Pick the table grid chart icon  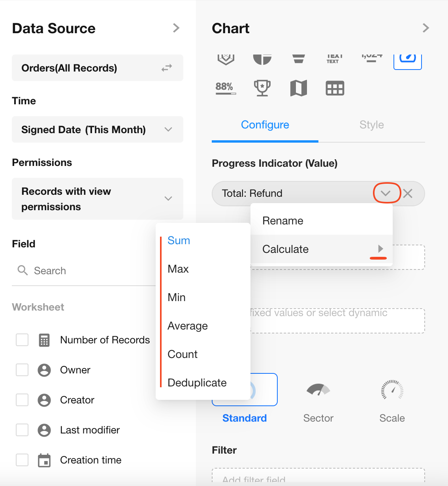pyautogui.click(x=335, y=88)
